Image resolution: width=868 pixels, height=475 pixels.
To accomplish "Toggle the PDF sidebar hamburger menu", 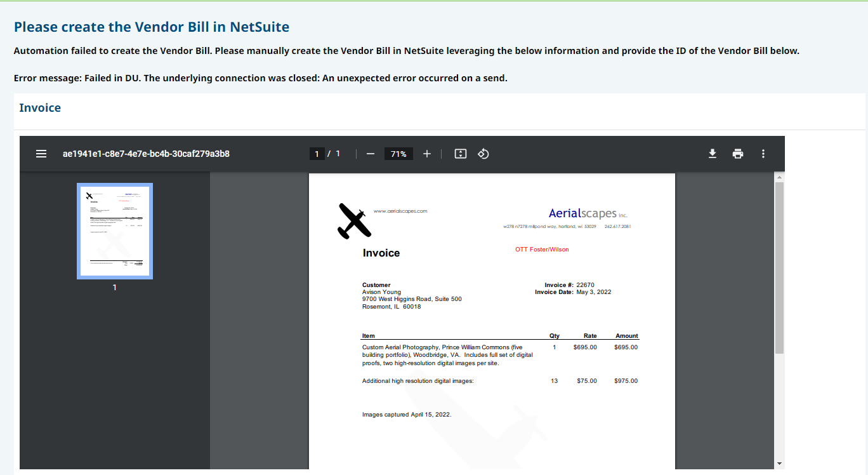I will tap(41, 154).
